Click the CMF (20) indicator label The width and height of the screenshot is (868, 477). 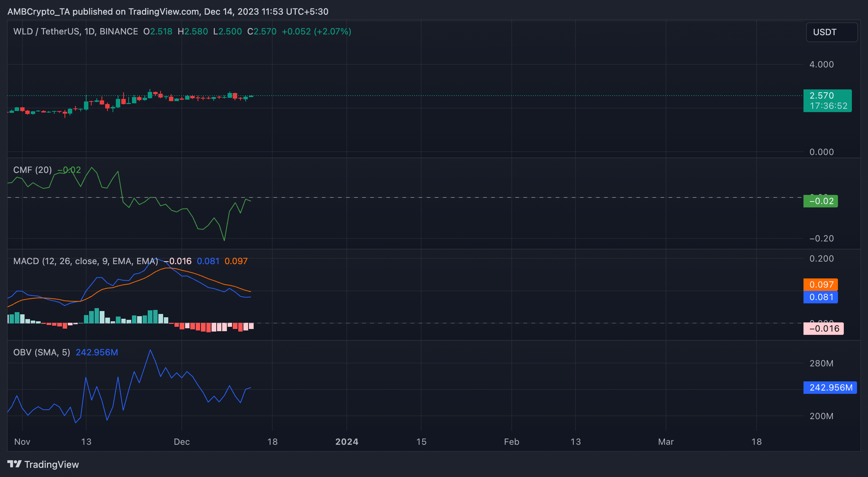coord(33,170)
